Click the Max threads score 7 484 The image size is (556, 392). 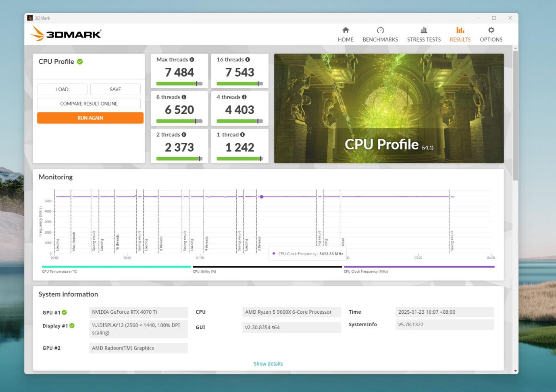point(179,72)
